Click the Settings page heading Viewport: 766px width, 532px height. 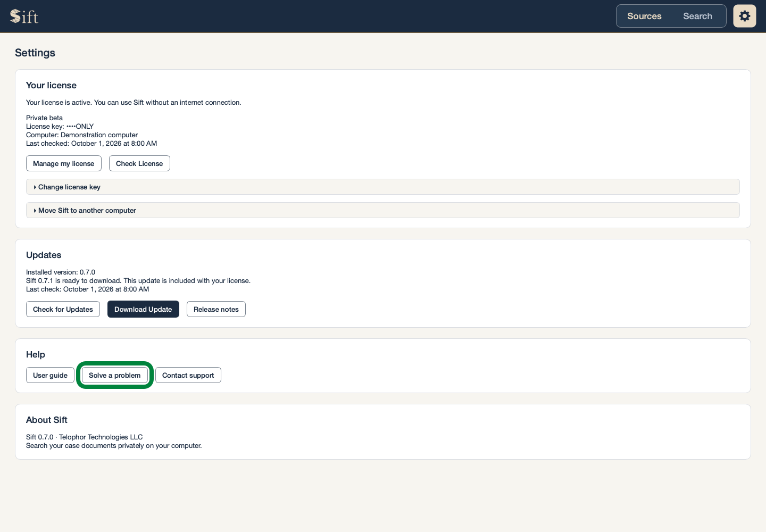tap(35, 53)
